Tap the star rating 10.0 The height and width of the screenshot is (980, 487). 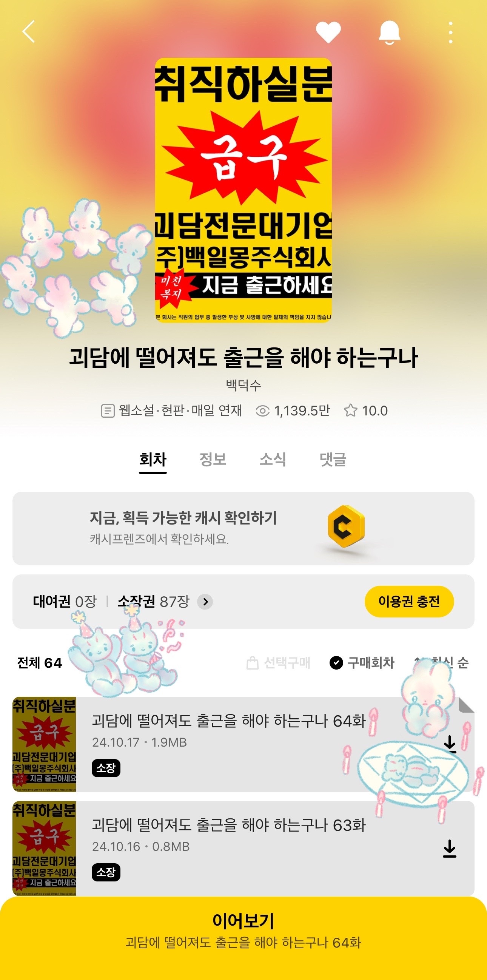(366, 411)
